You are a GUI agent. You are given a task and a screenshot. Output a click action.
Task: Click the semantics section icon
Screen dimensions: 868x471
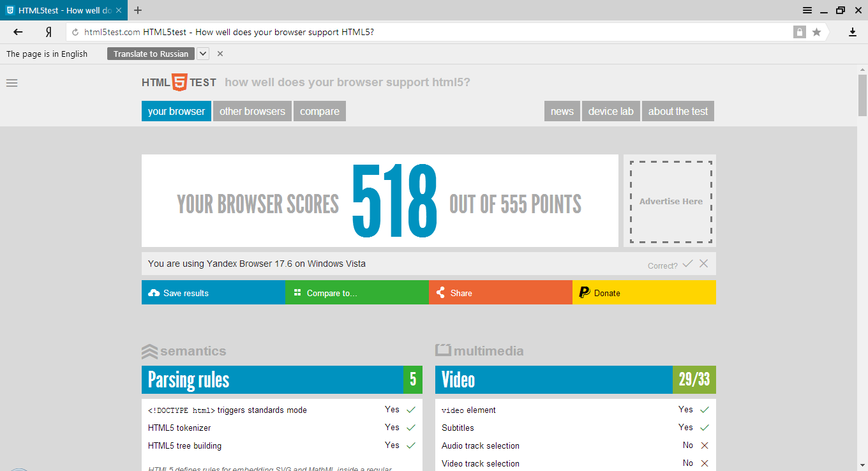[x=149, y=350]
